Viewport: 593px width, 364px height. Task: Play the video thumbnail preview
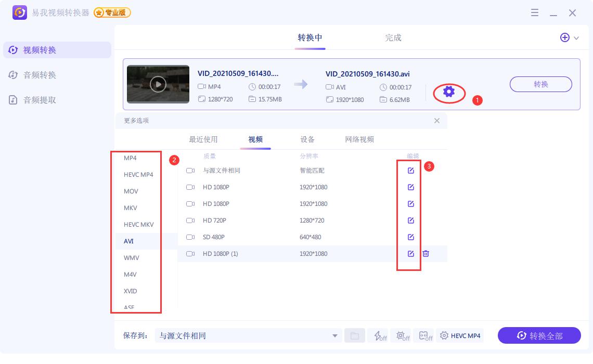[158, 84]
